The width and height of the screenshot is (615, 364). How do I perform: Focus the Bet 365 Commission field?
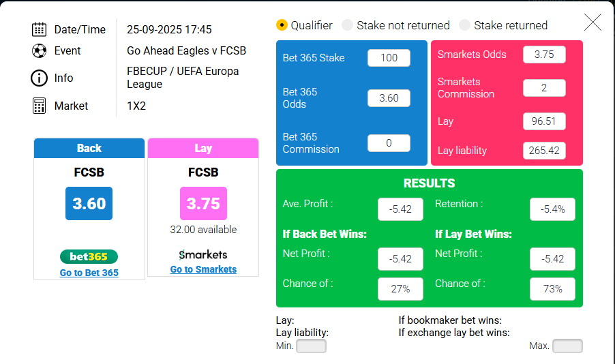pos(389,143)
